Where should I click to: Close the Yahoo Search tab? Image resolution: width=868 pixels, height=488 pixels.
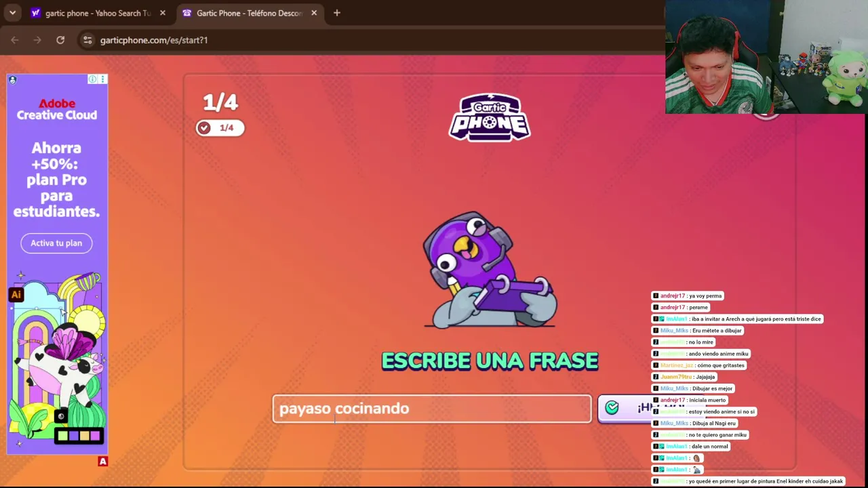pyautogui.click(x=163, y=13)
